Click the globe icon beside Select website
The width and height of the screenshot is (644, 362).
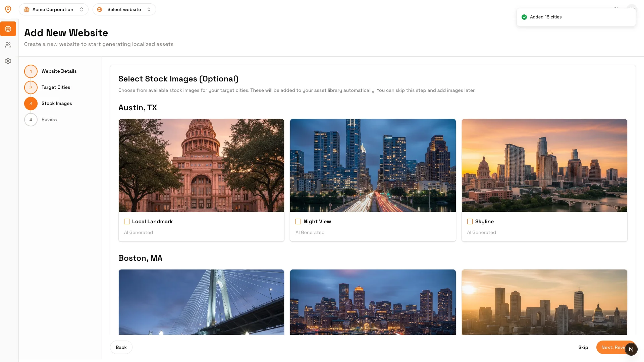100,9
